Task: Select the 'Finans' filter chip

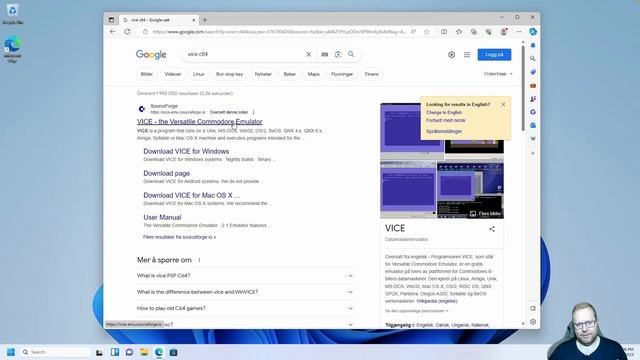Action: point(371,74)
